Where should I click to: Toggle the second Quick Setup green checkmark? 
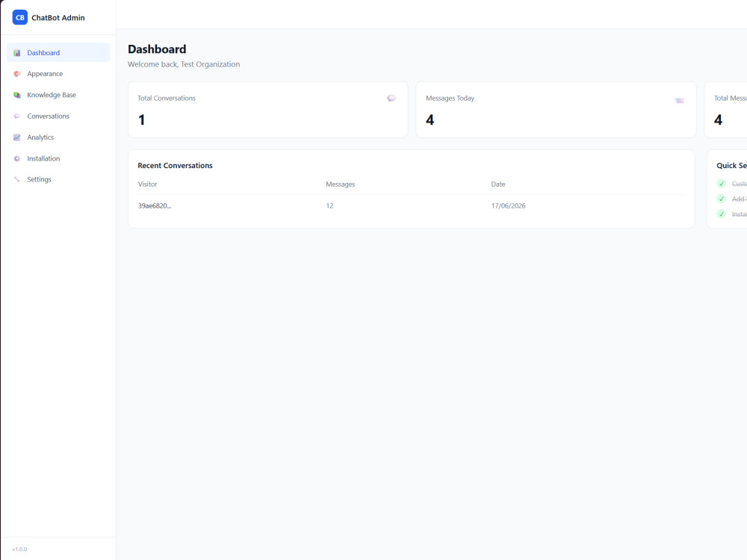[722, 199]
